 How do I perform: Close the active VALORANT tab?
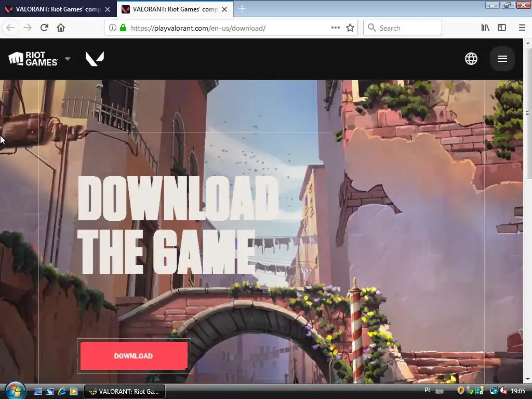[224, 9]
